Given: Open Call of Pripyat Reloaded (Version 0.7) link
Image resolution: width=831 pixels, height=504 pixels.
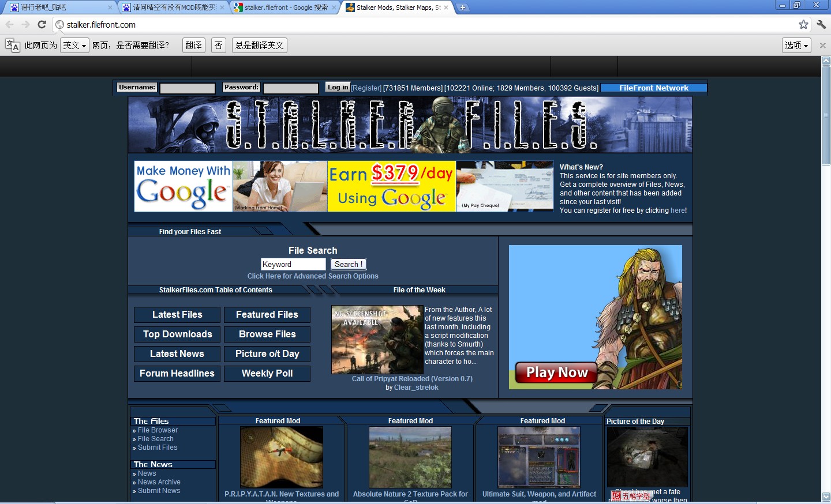Looking at the screenshot, I should click(412, 379).
